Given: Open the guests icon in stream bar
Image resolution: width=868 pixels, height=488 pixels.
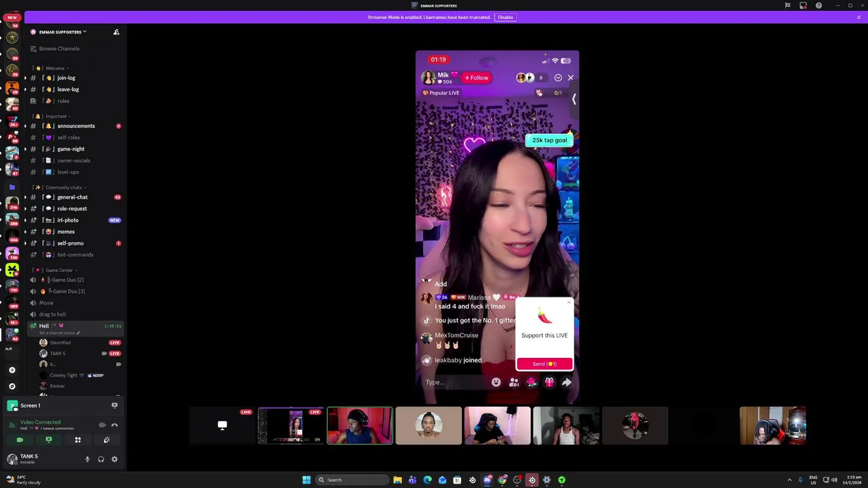Looking at the screenshot, I should [514, 382].
